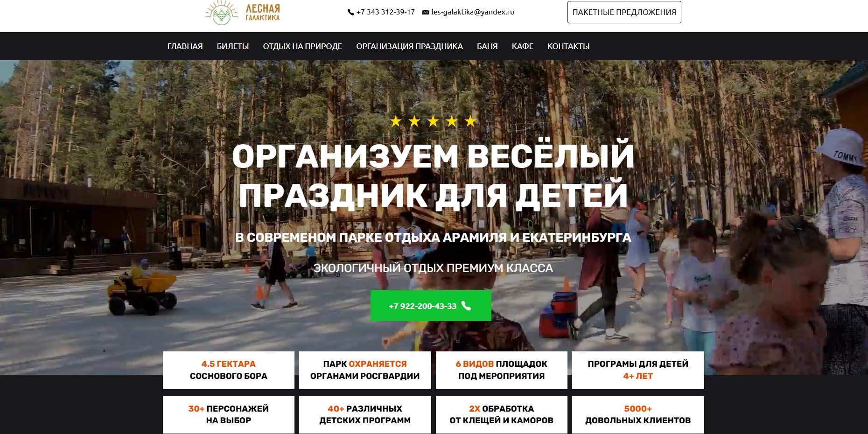Open Пакетные предложения button
868x434 pixels.
point(624,12)
